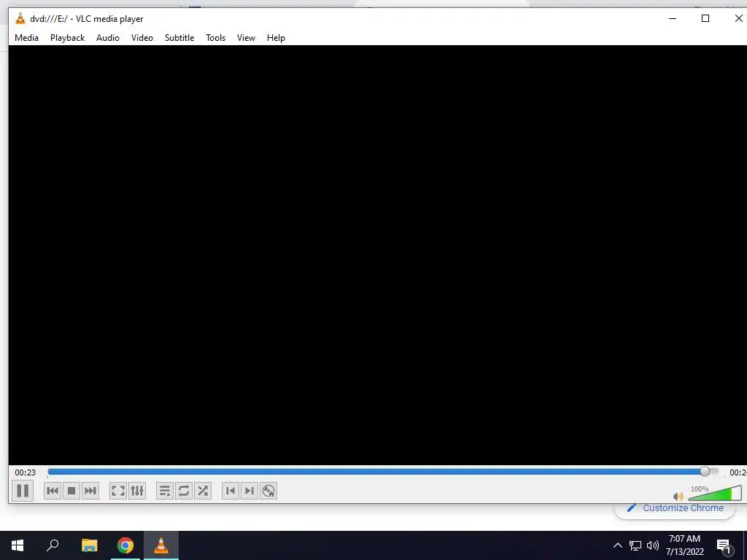The image size is (747, 560).
Task: Set volume on the green volume slider
Action: [x=715, y=494]
